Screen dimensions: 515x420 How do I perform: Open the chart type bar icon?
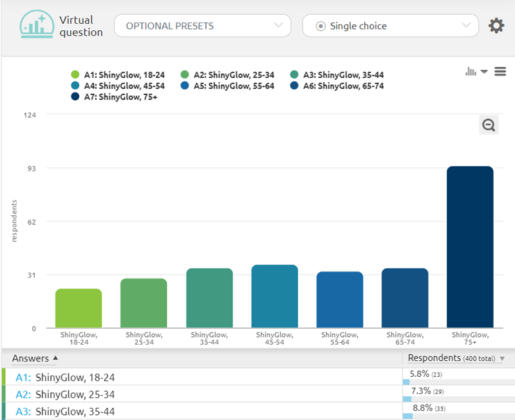point(471,71)
